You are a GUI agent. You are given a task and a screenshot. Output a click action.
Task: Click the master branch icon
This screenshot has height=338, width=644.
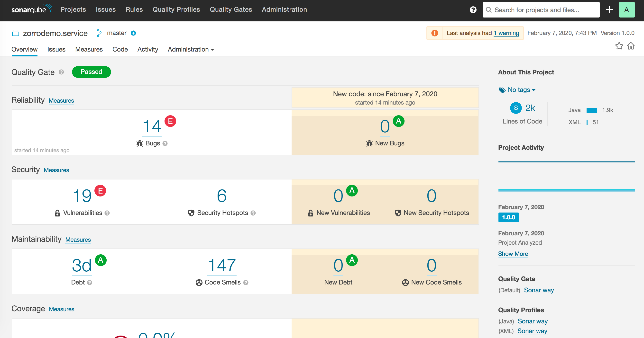(x=99, y=33)
